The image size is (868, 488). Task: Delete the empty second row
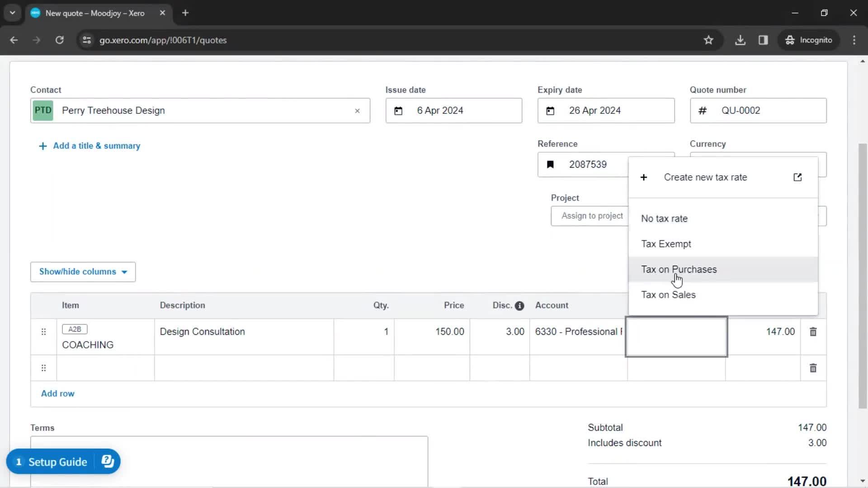(x=813, y=368)
